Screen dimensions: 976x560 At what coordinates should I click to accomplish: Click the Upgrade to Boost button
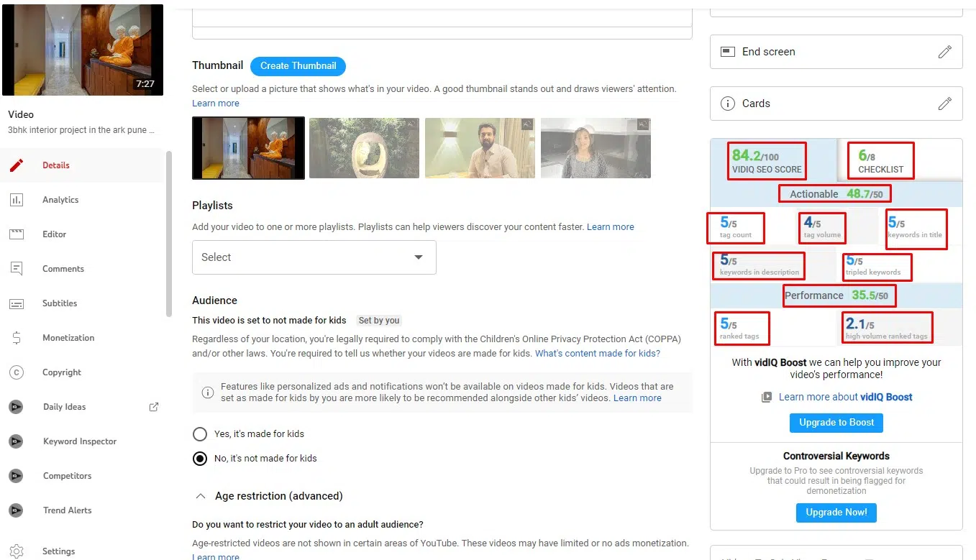836,423
